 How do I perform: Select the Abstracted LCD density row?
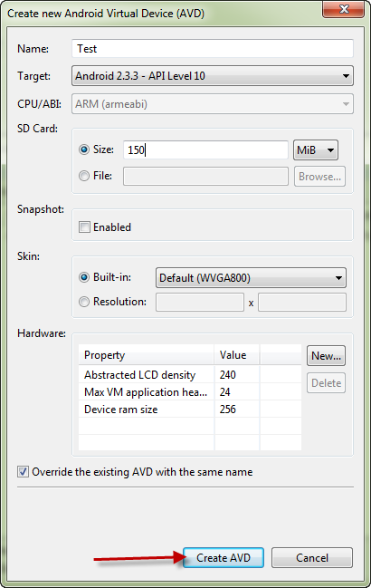tap(190, 374)
